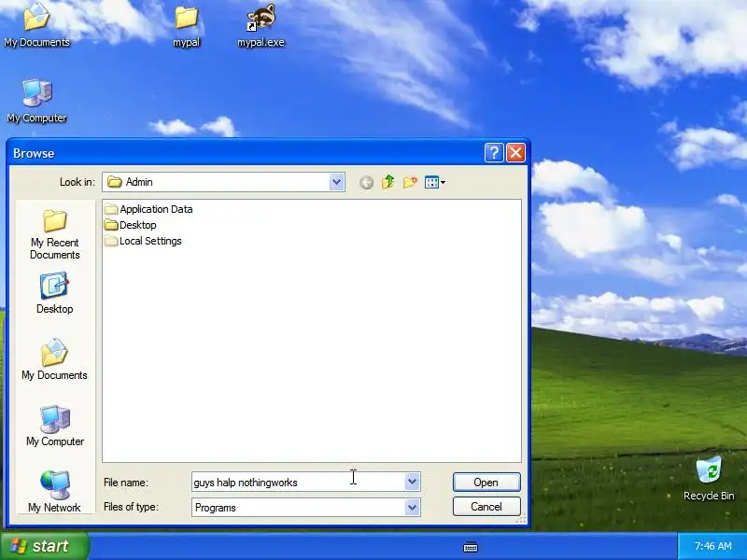Screen dimensions: 747x560
Task: Select the mypal.exe shortcut icon
Action: (x=261, y=26)
